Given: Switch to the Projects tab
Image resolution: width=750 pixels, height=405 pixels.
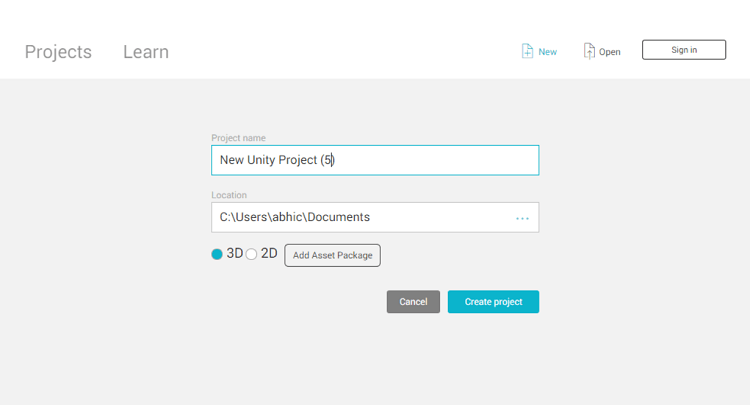Looking at the screenshot, I should (58, 52).
